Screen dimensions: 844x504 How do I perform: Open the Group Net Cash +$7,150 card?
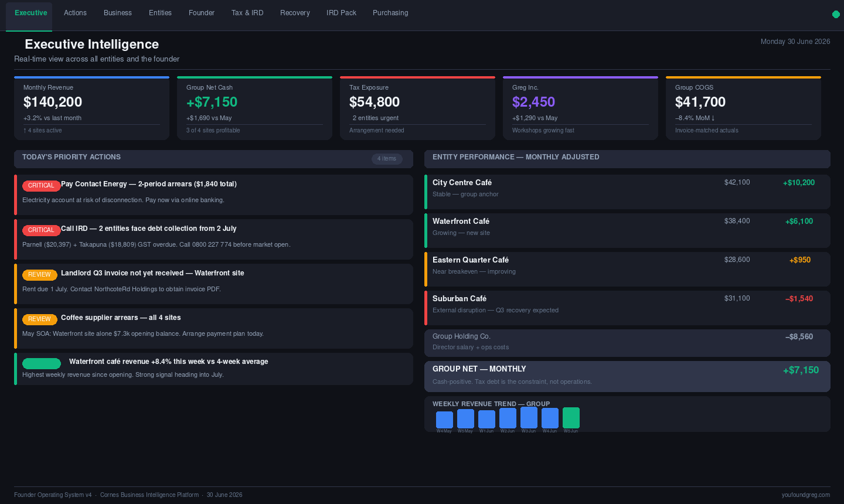pos(254,108)
